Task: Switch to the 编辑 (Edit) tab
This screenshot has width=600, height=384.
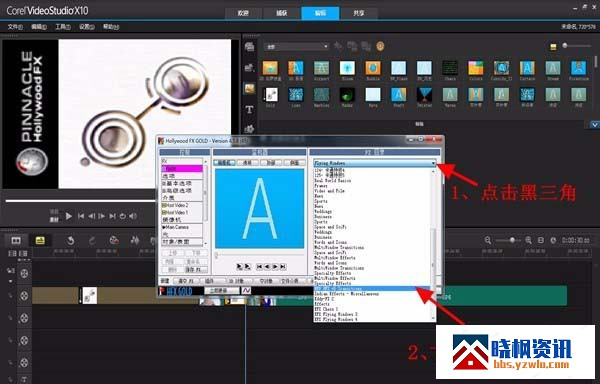Action: coord(320,13)
